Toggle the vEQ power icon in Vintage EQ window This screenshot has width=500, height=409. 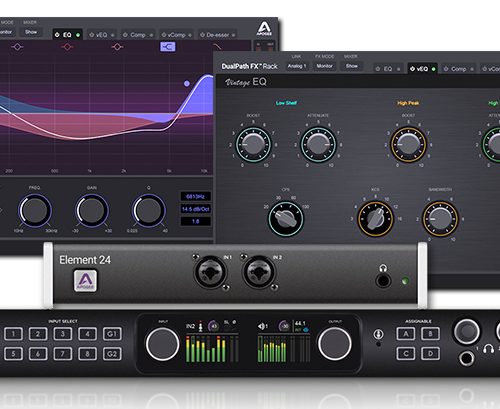(x=412, y=69)
